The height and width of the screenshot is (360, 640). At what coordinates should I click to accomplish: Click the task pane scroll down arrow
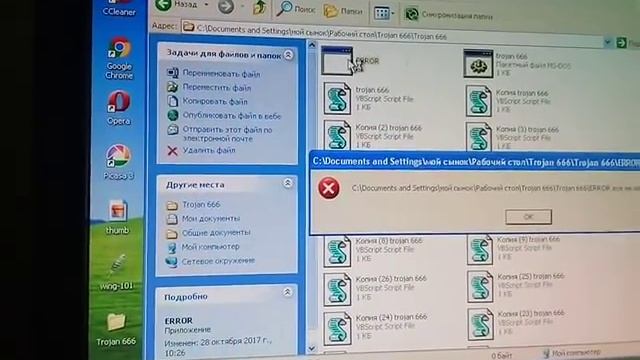coord(312,349)
